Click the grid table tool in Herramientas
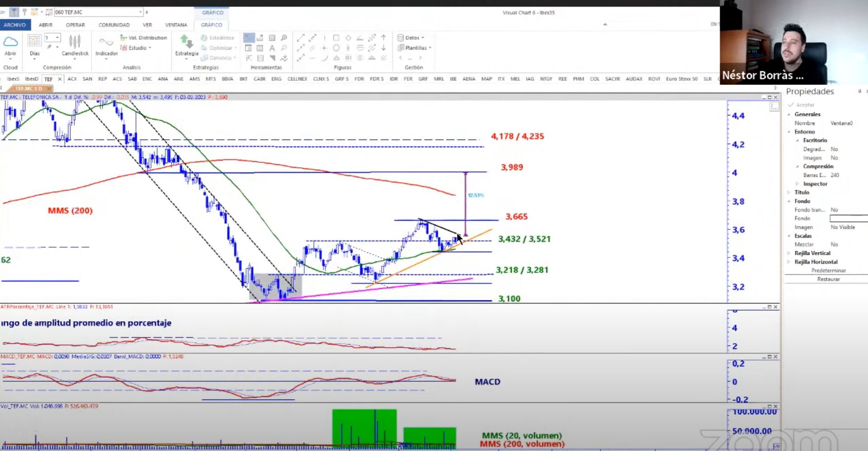 260,48
